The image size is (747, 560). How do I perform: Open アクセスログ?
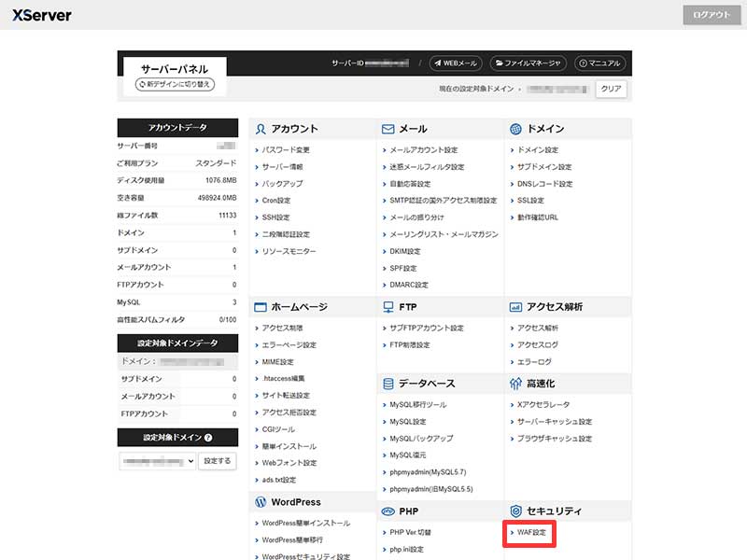pyautogui.click(x=538, y=344)
